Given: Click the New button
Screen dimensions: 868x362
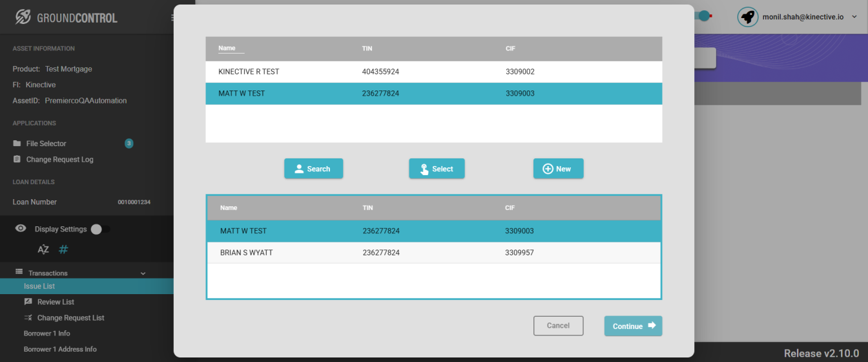Looking at the screenshot, I should (x=558, y=169).
